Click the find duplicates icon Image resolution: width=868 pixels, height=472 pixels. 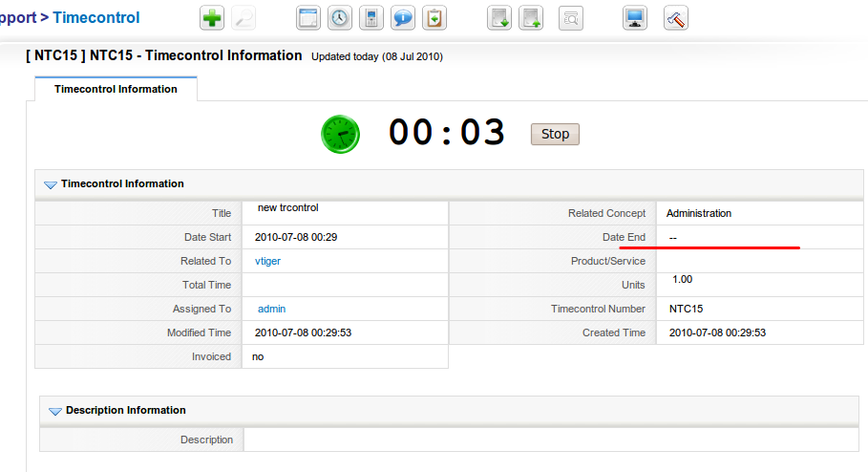571,18
